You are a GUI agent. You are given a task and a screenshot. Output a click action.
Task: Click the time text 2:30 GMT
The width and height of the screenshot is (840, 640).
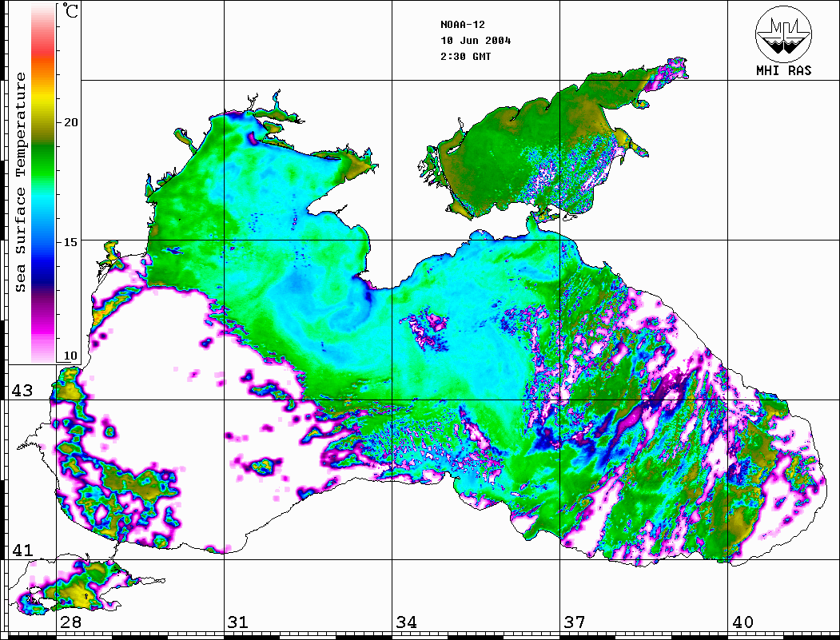click(465, 56)
